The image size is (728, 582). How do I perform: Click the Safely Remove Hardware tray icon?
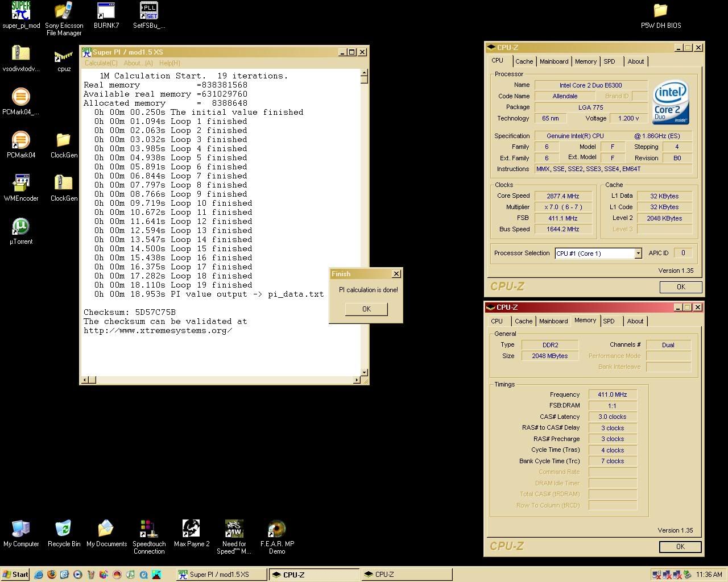[x=687, y=575]
